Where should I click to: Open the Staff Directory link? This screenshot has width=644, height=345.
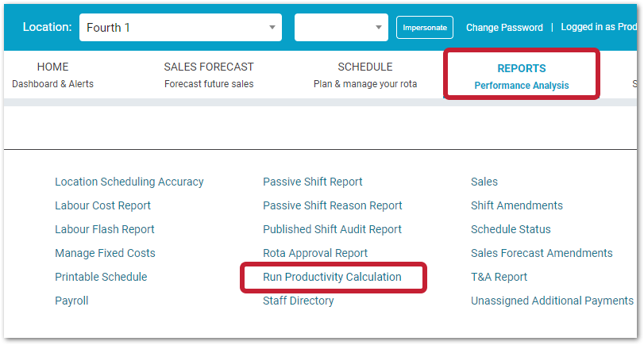299,301
